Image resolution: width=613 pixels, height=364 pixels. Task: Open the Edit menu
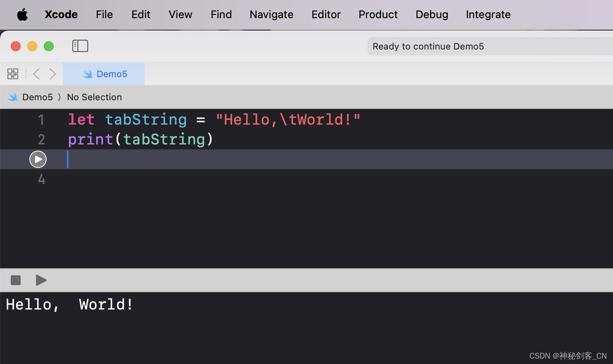pos(141,14)
